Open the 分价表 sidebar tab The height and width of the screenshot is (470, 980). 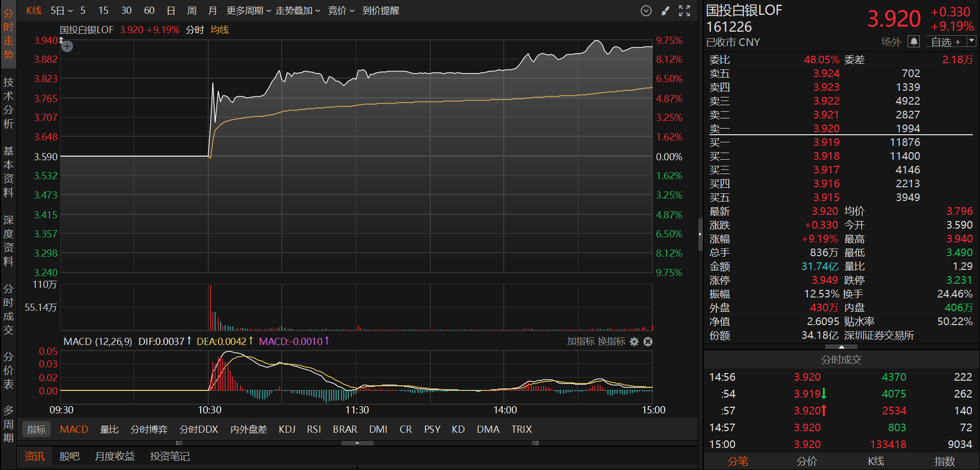click(x=8, y=370)
